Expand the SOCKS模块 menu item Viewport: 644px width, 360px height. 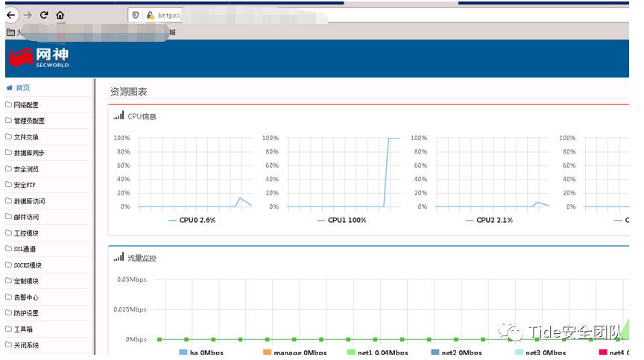click(x=28, y=265)
